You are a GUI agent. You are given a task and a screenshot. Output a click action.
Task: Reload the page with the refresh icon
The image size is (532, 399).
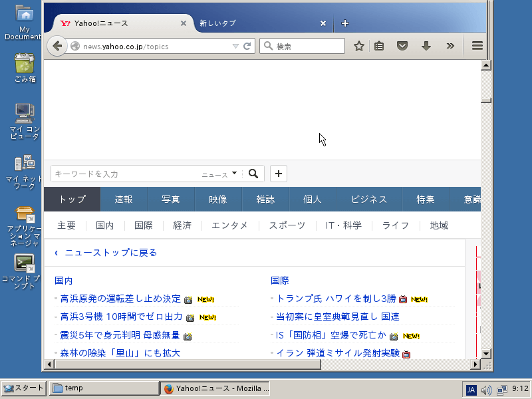247,46
